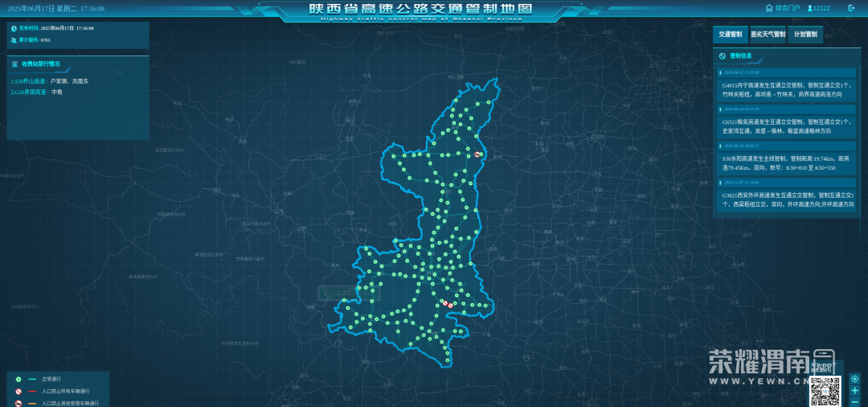
Task: Open the G3021西安外环高速 control notice
Action: coord(786,199)
